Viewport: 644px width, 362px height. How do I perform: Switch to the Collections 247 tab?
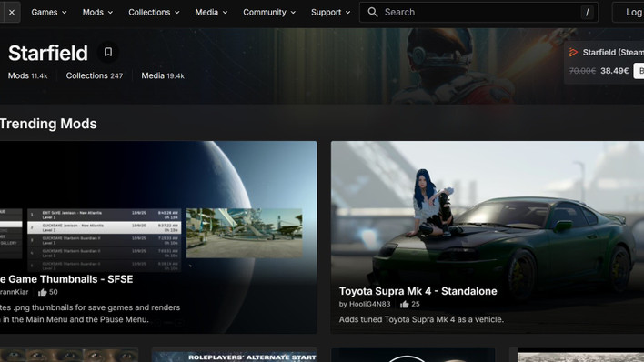click(95, 75)
